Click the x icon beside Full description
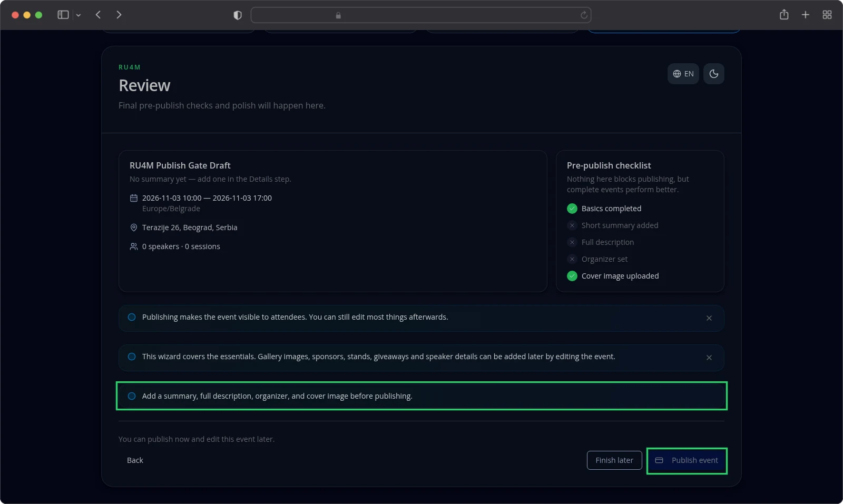843x504 pixels. point(572,242)
